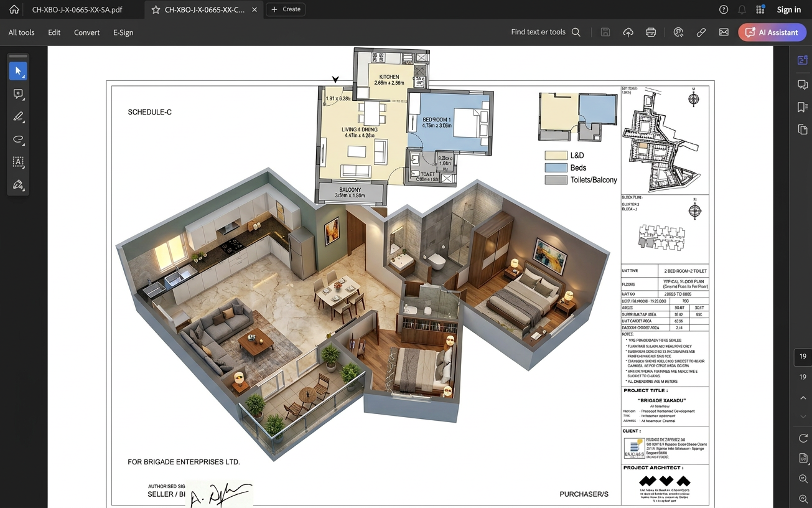The height and width of the screenshot is (508, 812).
Task: Activate the freehand draw tool
Action: [18, 139]
